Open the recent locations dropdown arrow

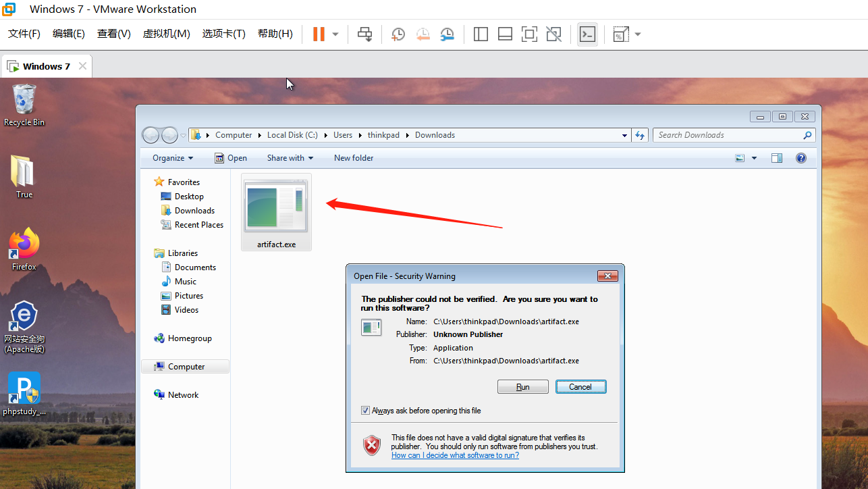pyautogui.click(x=183, y=135)
